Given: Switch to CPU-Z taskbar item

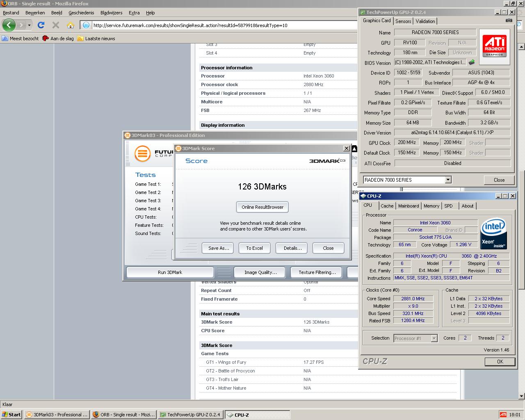Looking at the screenshot, I should (257, 414).
